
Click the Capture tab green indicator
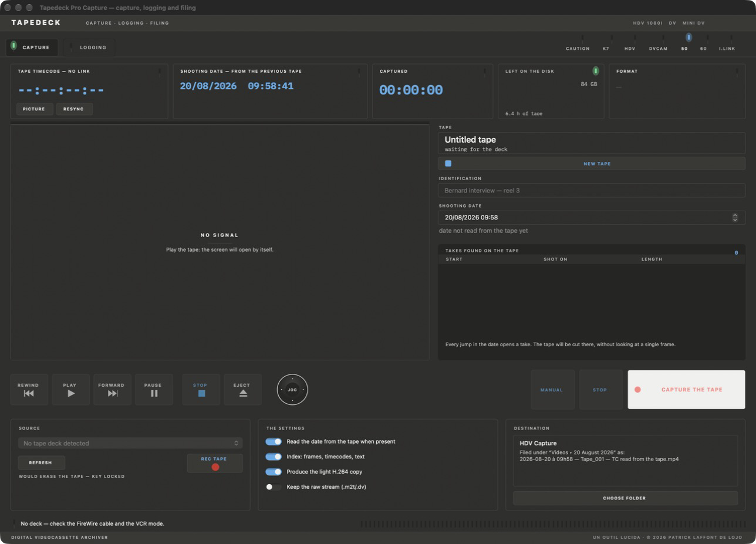coord(14,45)
